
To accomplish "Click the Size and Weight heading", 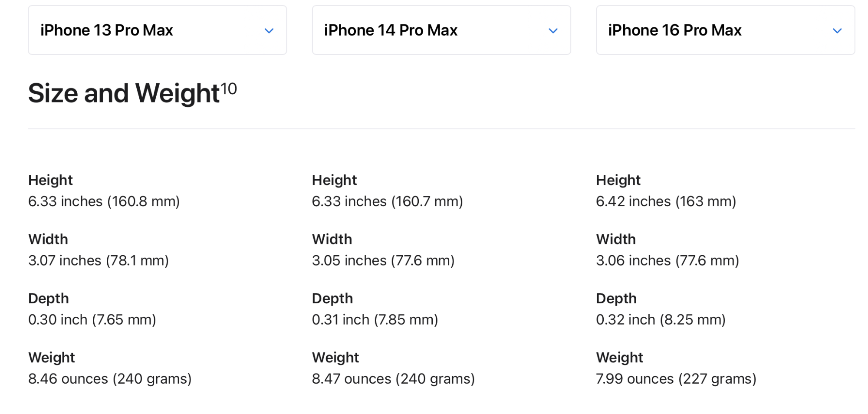I will click(124, 93).
